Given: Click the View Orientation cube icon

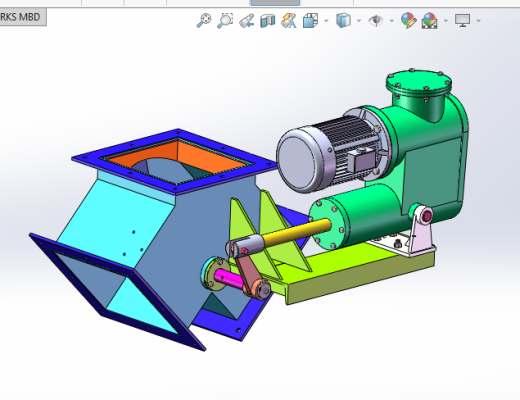Looking at the screenshot, I should [310, 21].
